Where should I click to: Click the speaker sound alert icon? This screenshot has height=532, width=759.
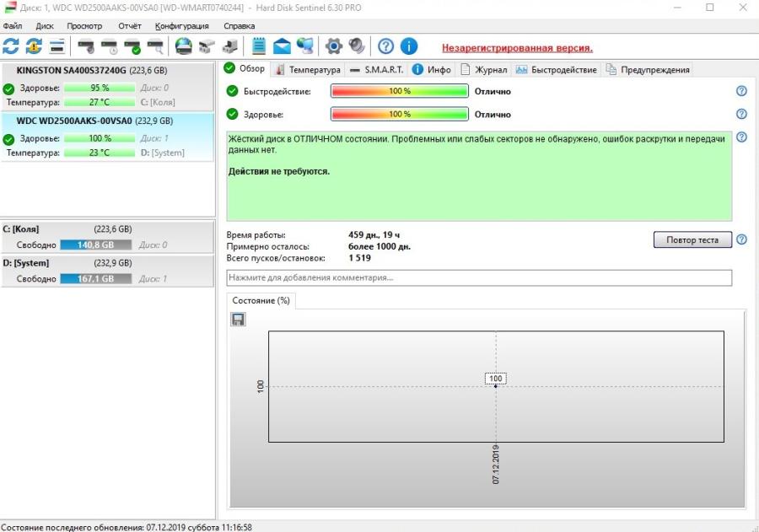tap(357, 46)
